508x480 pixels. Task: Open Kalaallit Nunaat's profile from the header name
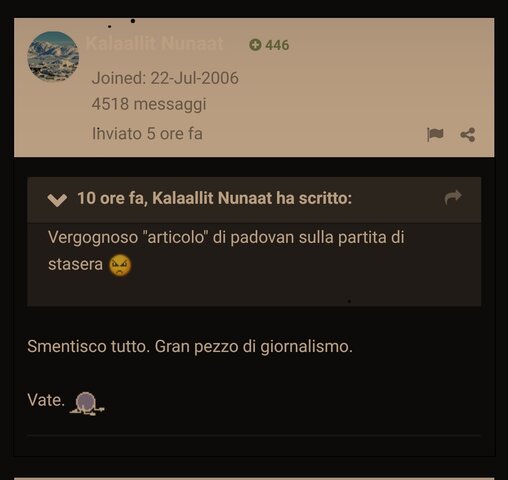tap(154, 43)
